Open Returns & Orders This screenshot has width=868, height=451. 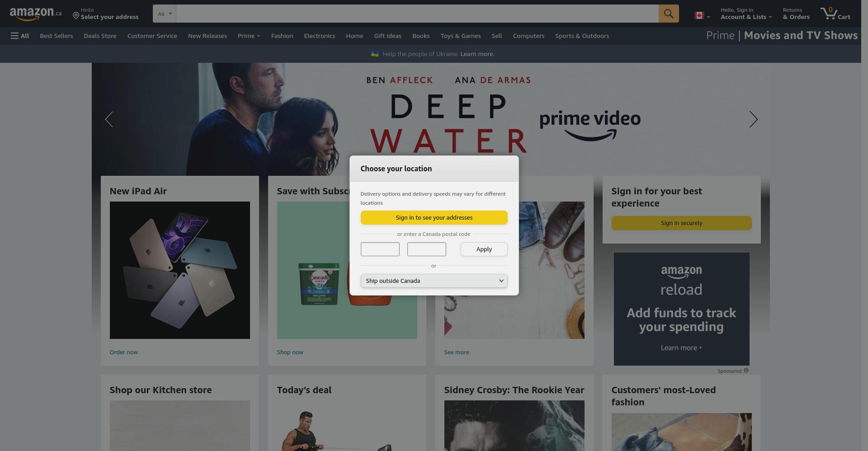(796, 14)
